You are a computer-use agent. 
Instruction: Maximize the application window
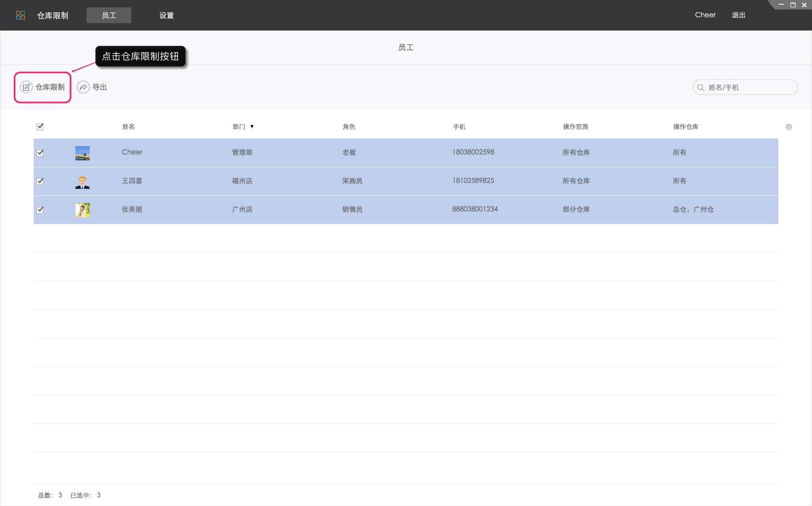[793, 5]
